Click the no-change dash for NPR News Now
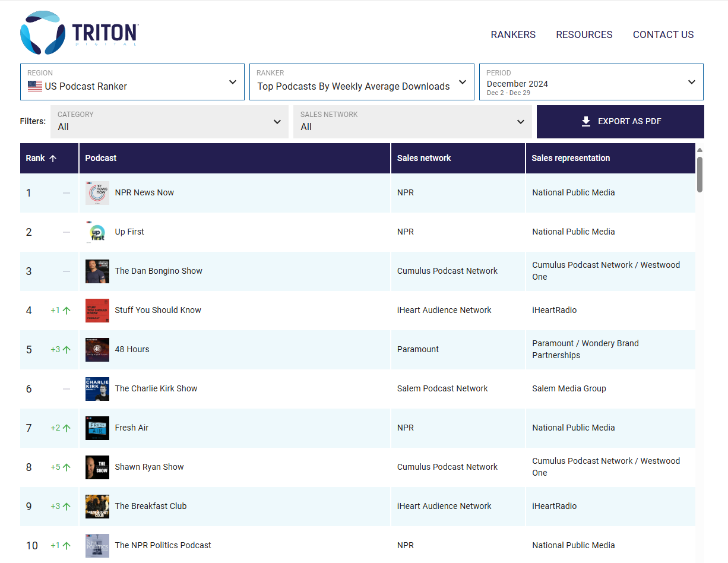 [x=67, y=193]
